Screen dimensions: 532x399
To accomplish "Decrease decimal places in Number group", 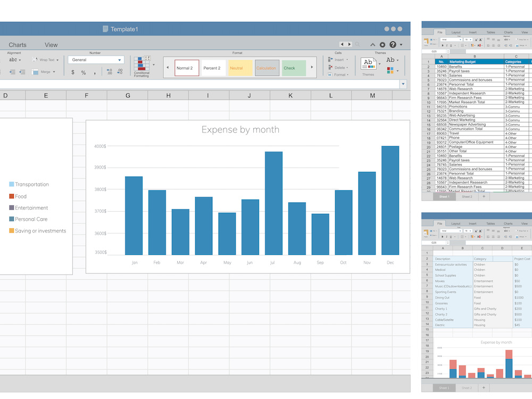I will pos(120,72).
